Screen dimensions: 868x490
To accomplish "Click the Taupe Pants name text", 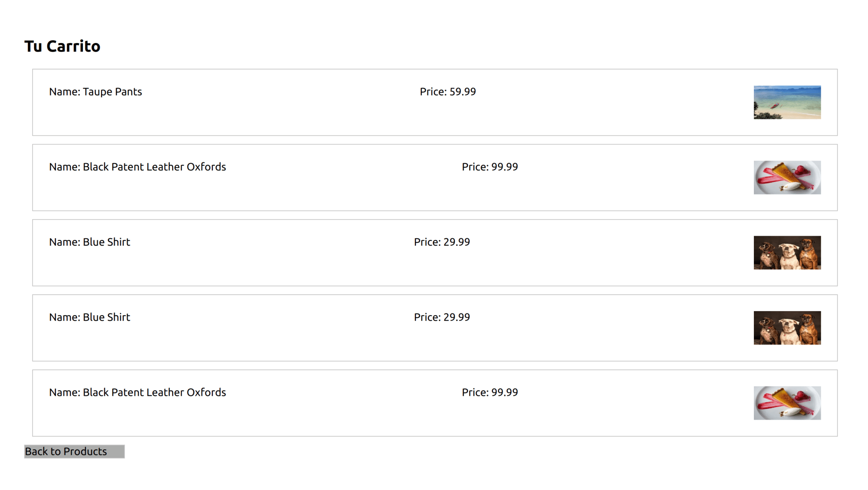I will (x=95, y=92).
